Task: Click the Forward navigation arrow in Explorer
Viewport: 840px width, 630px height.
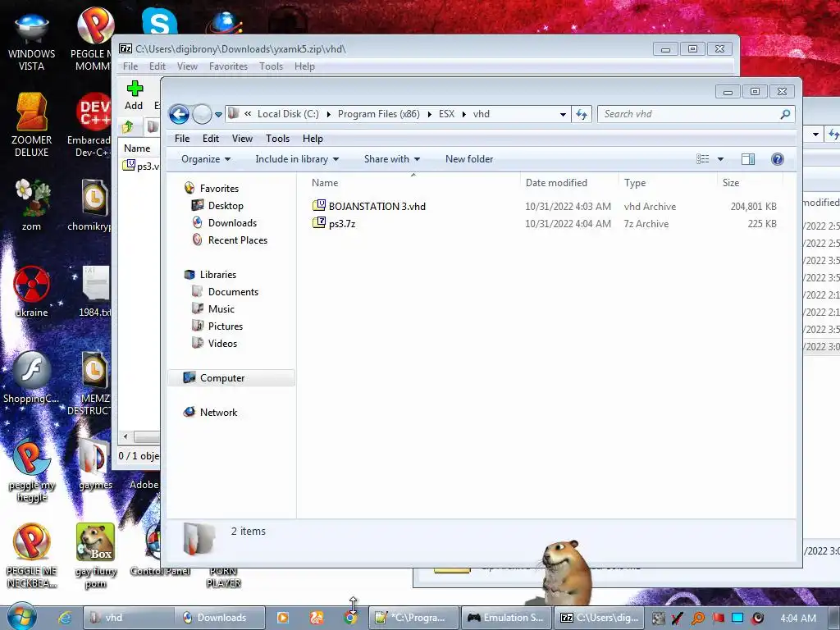Action: (x=202, y=114)
